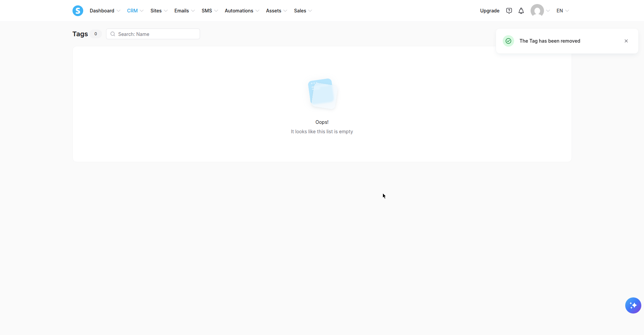The height and width of the screenshot is (335, 644).
Task: Click the Tags heading
Action: pos(80,34)
